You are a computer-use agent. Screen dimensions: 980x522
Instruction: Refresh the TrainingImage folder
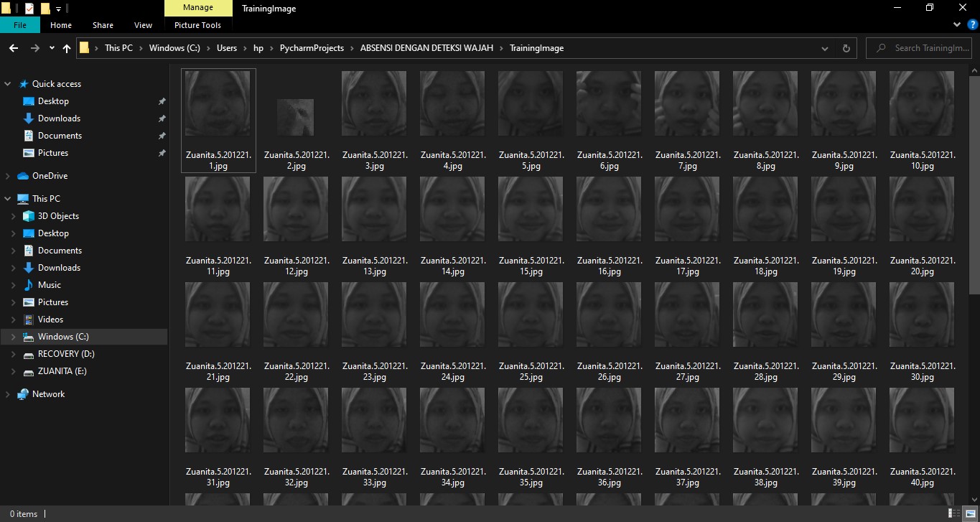pos(846,48)
